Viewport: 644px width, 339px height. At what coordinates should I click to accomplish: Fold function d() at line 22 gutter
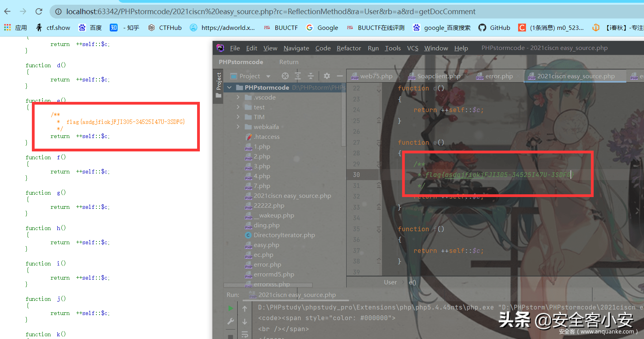click(x=379, y=89)
